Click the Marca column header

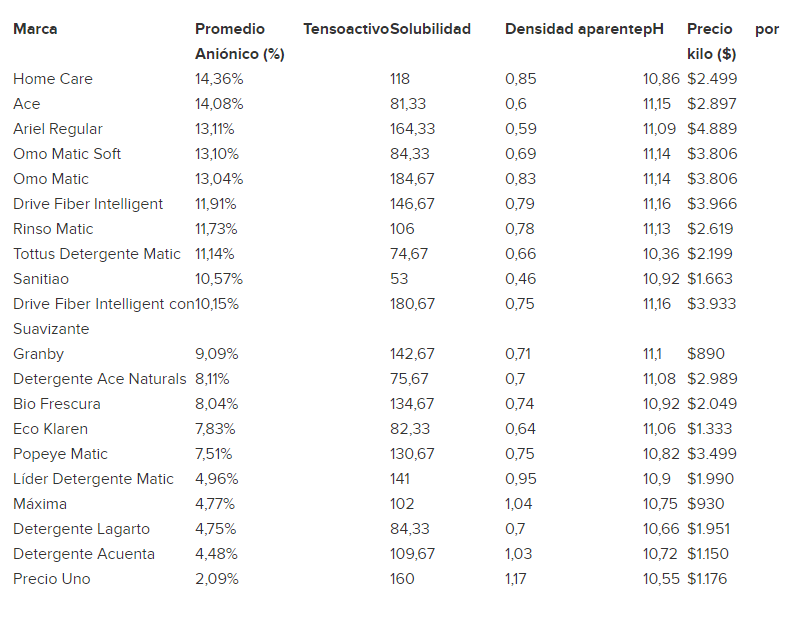[x=35, y=29]
